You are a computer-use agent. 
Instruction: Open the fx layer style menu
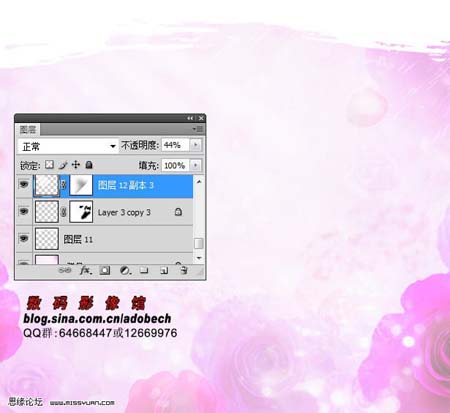click(85, 270)
